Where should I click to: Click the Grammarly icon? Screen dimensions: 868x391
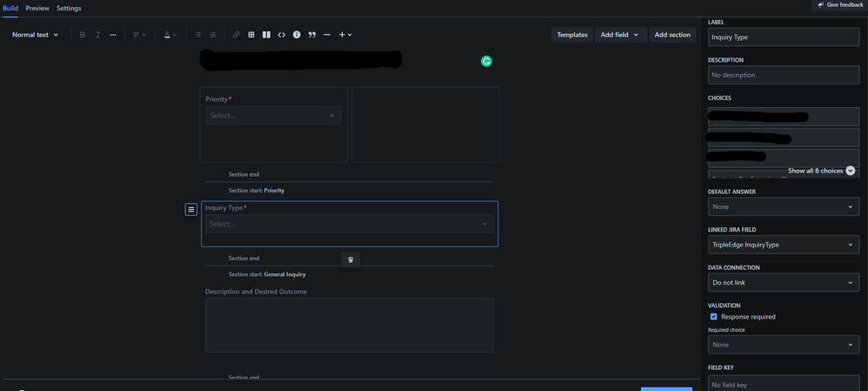[486, 62]
